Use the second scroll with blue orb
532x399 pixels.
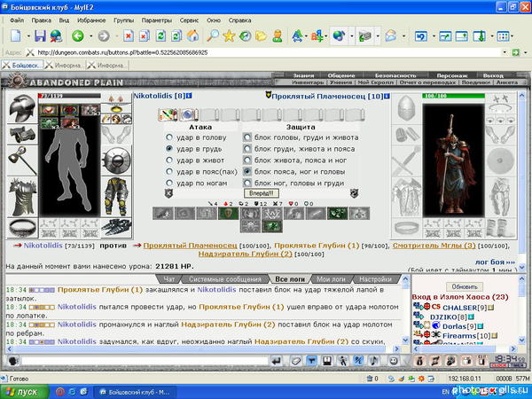point(188,114)
